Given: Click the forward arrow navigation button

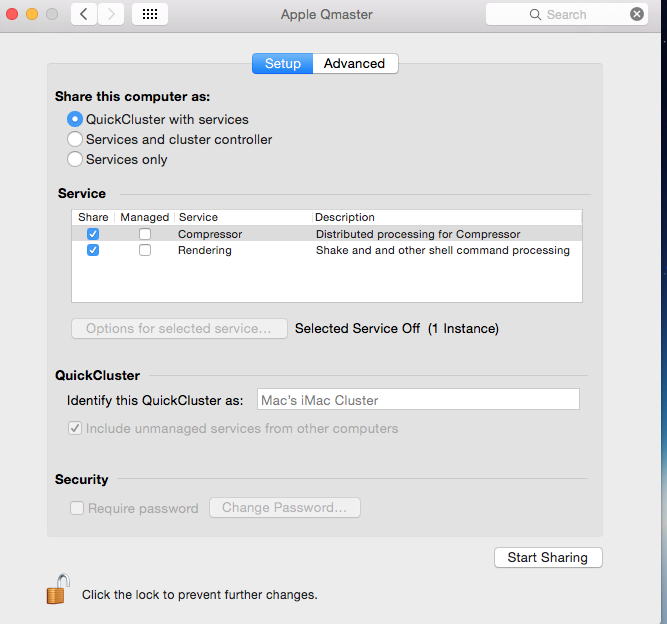Looking at the screenshot, I should pyautogui.click(x=111, y=14).
